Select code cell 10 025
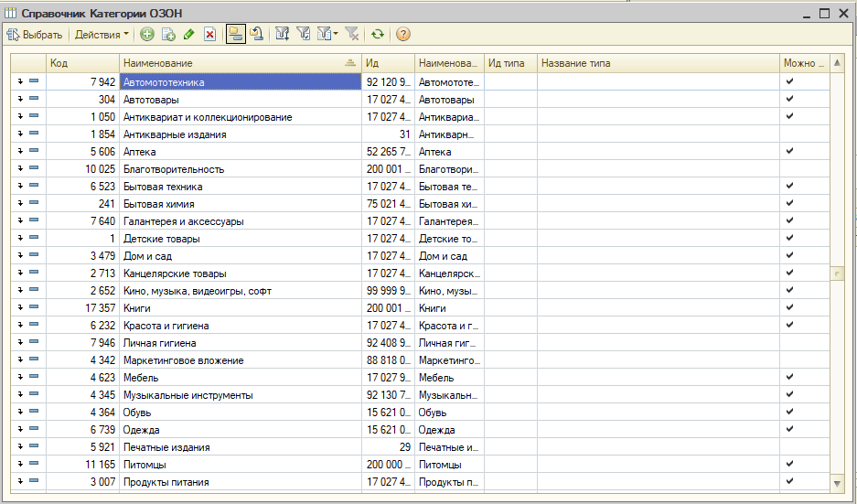This screenshot has width=857, height=504. [x=82, y=169]
